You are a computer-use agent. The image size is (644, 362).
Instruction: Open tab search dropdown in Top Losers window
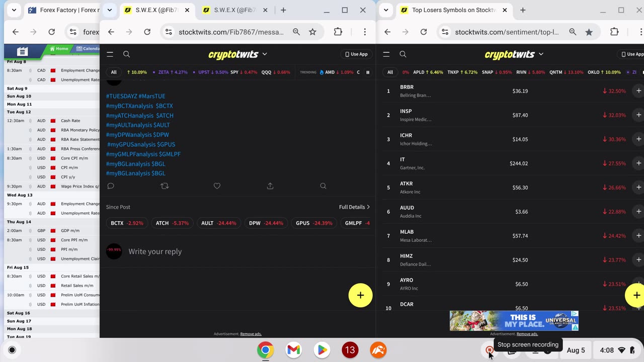pos(386,10)
